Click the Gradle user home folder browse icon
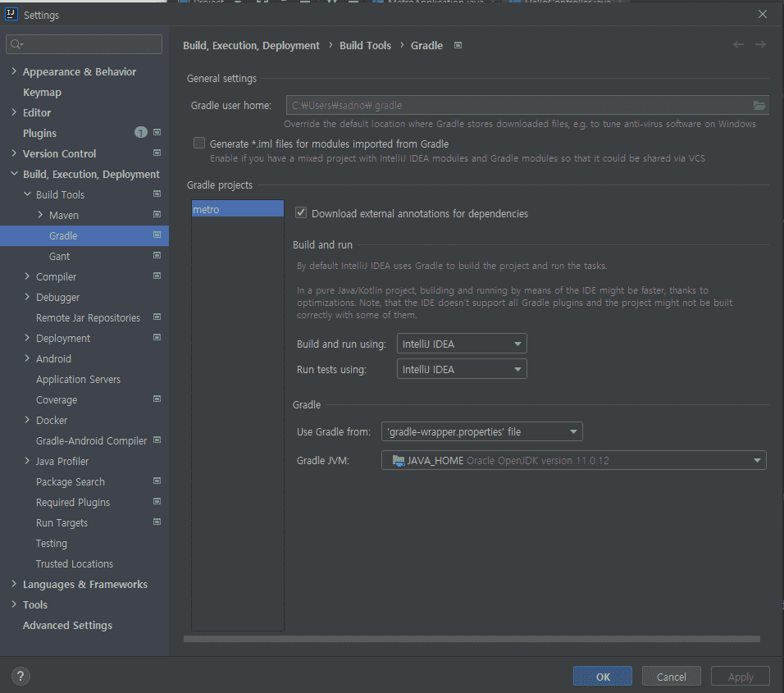Image resolution: width=784 pixels, height=693 pixels. point(759,105)
